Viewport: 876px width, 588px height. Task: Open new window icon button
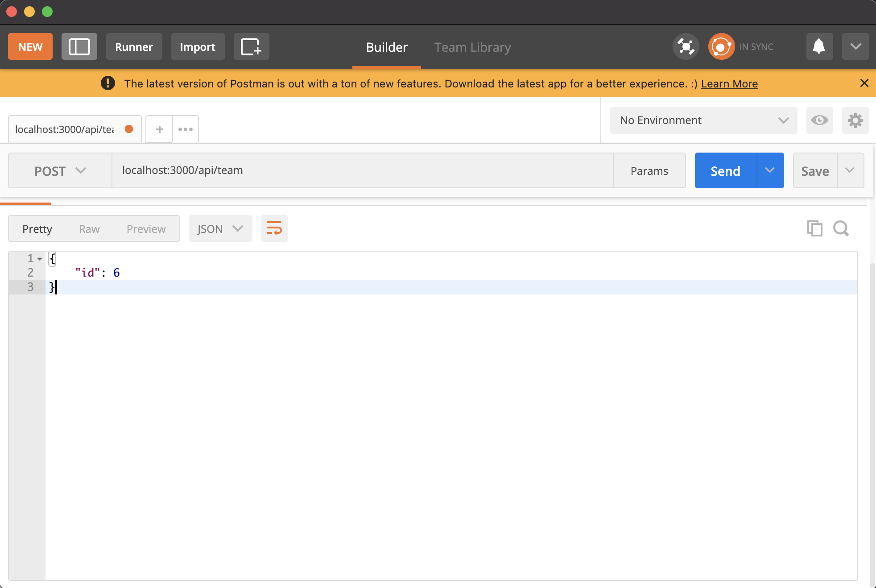tap(251, 46)
